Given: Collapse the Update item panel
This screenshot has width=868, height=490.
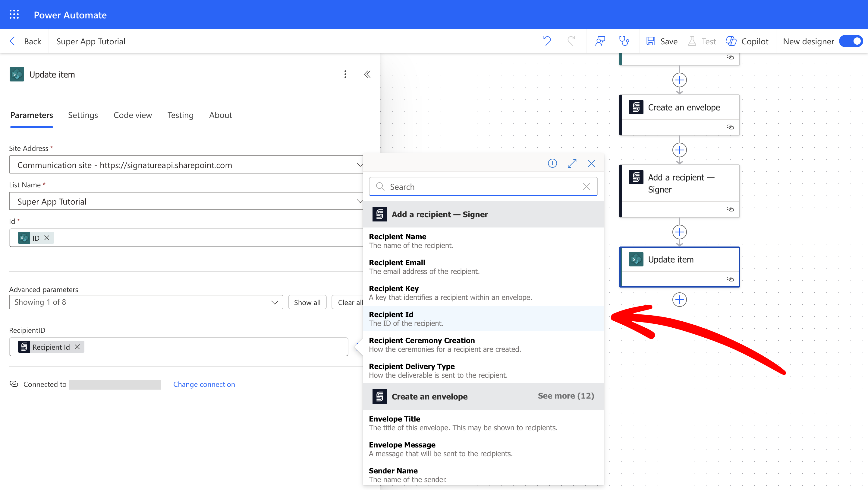Looking at the screenshot, I should coord(367,74).
